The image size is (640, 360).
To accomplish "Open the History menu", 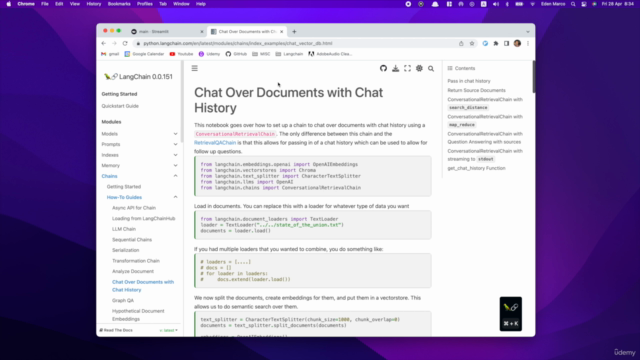I will point(93,4).
